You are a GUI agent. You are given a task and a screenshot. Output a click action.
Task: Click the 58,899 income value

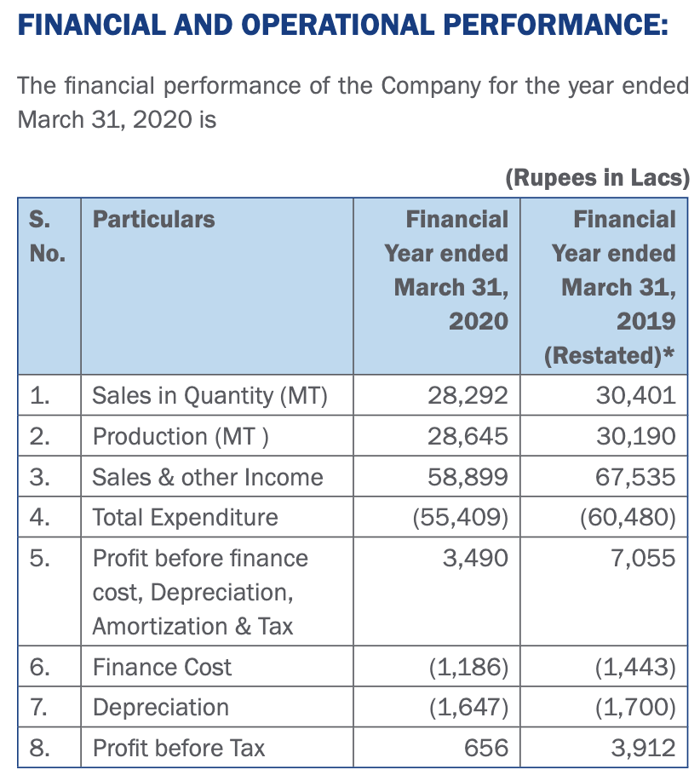[468, 477]
